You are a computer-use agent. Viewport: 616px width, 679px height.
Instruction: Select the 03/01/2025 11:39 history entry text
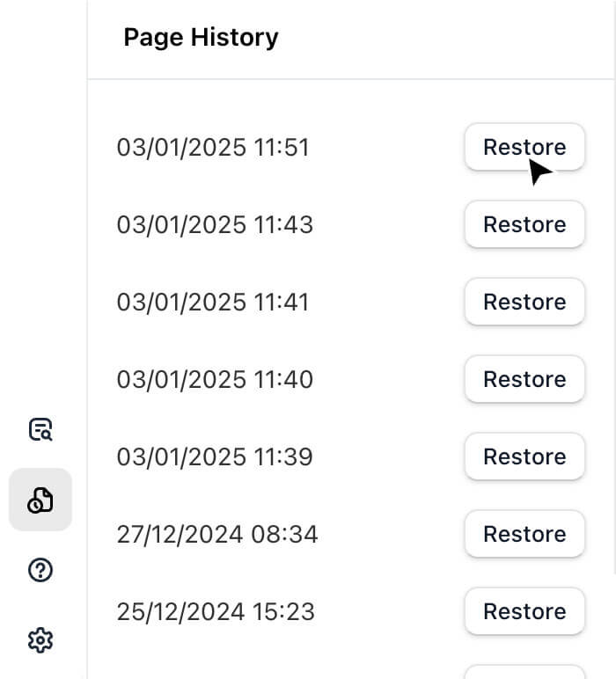[215, 456]
